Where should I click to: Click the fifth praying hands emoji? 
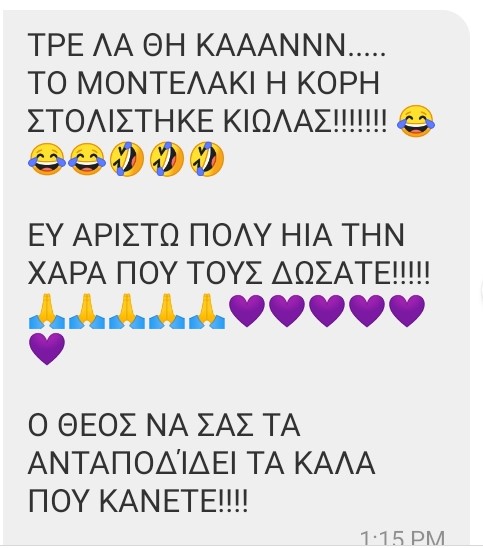[207, 311]
